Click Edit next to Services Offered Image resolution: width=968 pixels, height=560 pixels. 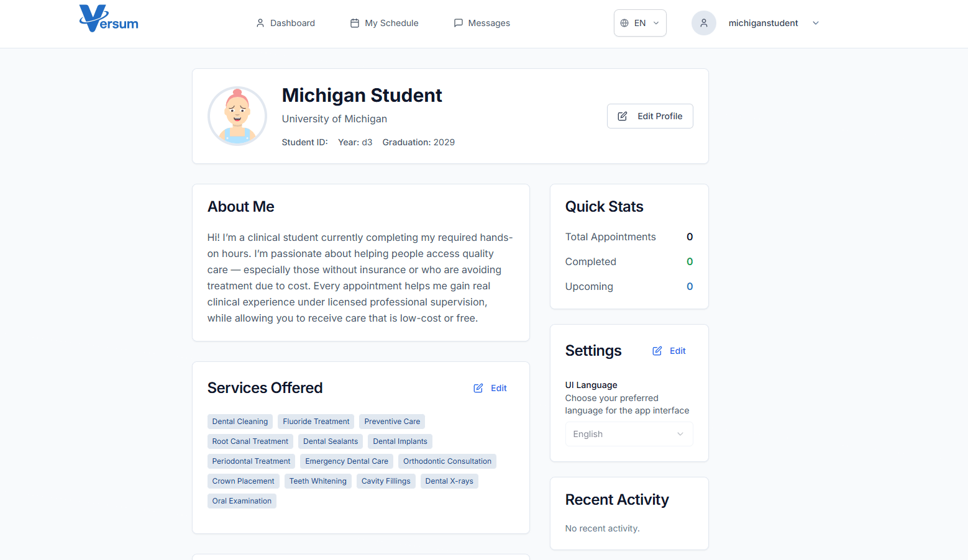click(490, 387)
